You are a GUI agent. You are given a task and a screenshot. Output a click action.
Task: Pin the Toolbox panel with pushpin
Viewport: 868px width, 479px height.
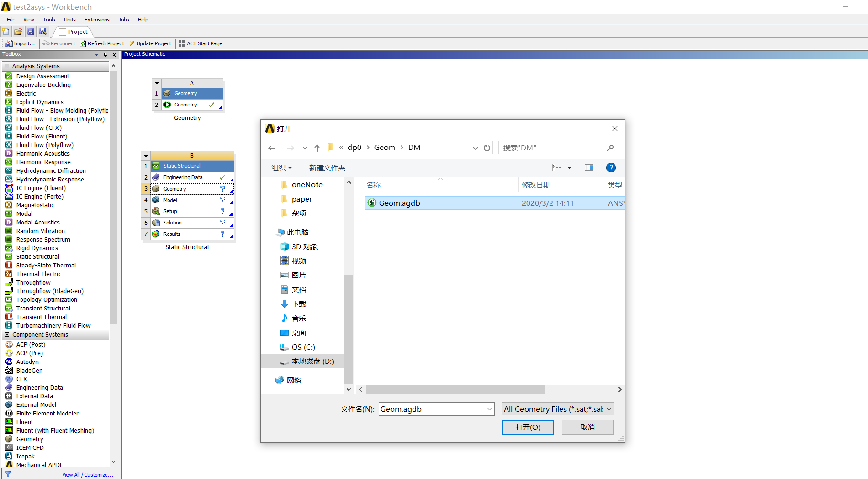coord(106,54)
